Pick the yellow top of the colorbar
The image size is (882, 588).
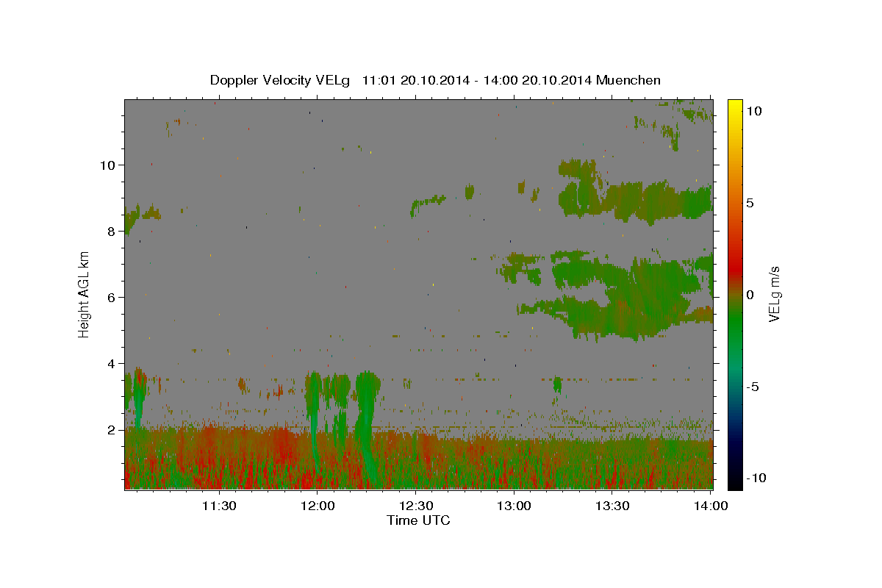[735, 107]
